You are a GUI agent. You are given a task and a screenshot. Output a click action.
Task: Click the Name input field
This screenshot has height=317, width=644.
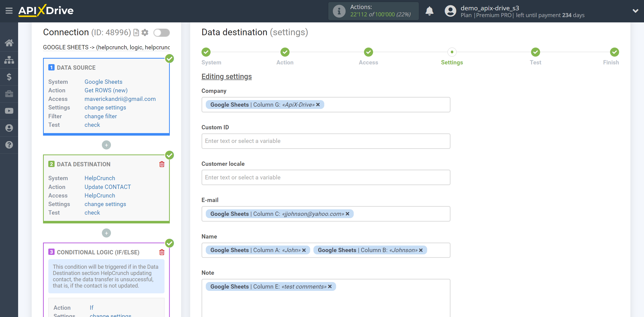tap(326, 250)
